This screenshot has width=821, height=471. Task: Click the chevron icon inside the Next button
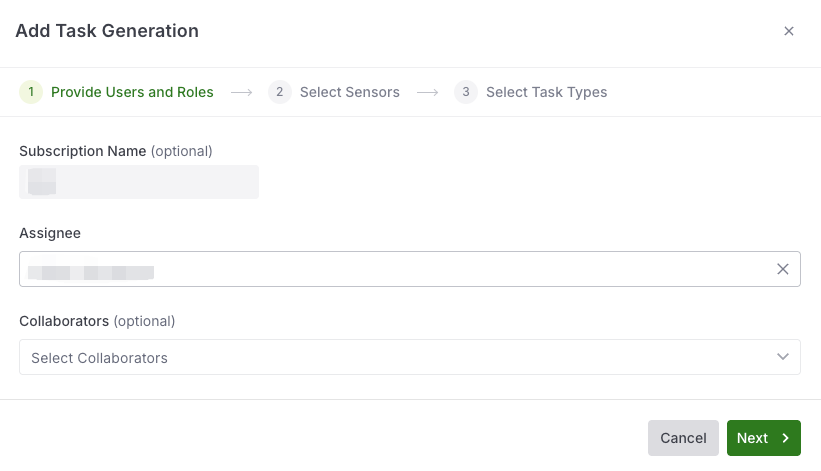[x=785, y=438]
